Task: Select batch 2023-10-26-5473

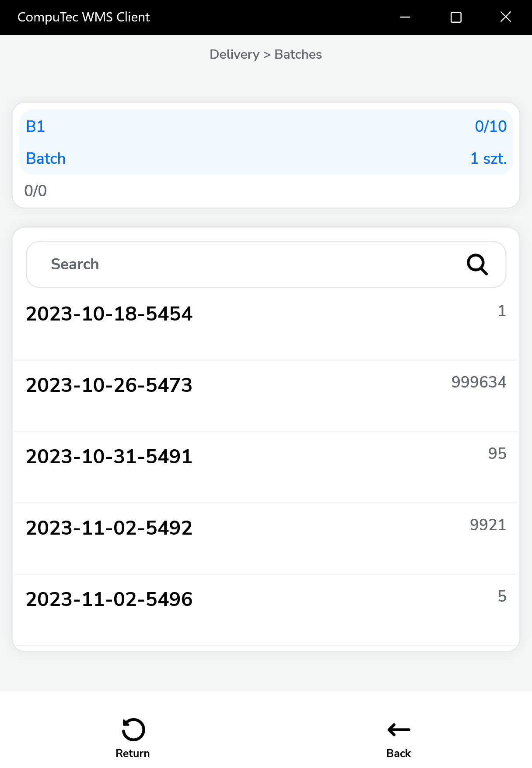Action: click(x=109, y=385)
